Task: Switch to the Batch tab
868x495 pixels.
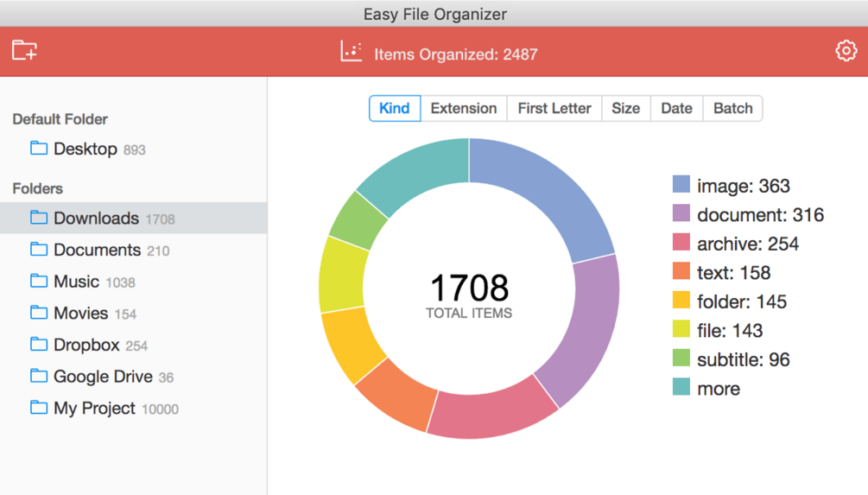Action: 733,108
